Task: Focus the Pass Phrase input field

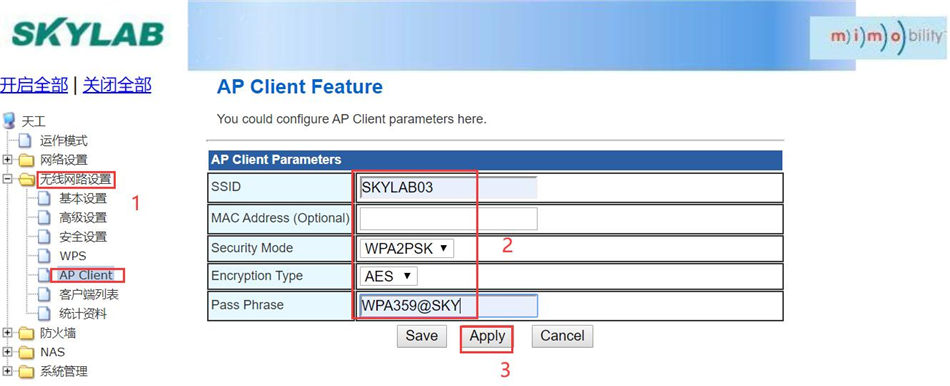Action: coord(448,305)
